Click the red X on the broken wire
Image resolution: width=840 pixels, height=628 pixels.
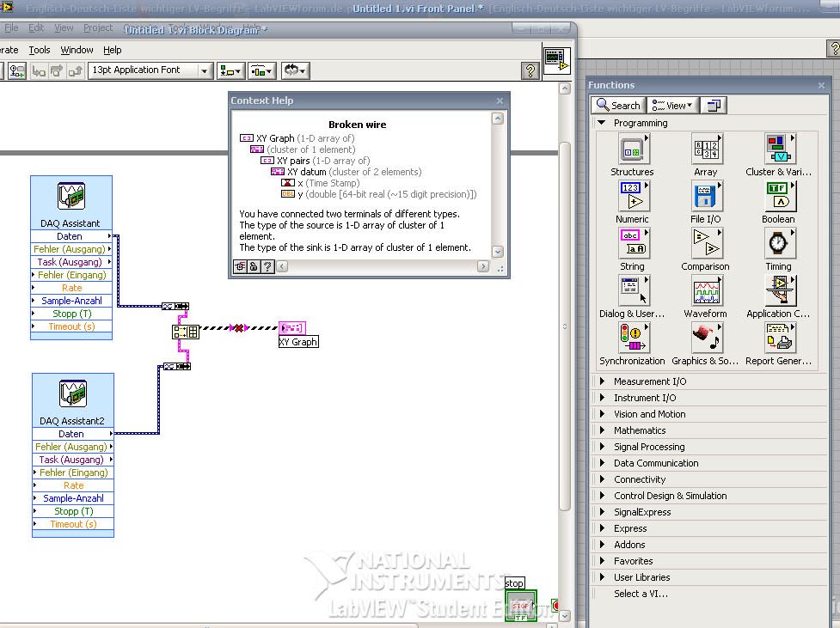tap(239, 327)
